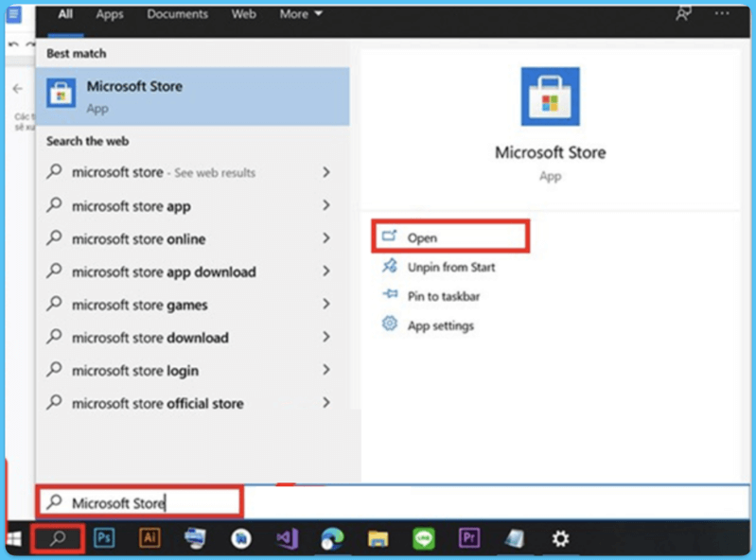Image resolution: width=756 pixels, height=560 pixels.
Task: Open Visual Studio from the taskbar
Action: pyautogui.click(x=287, y=538)
